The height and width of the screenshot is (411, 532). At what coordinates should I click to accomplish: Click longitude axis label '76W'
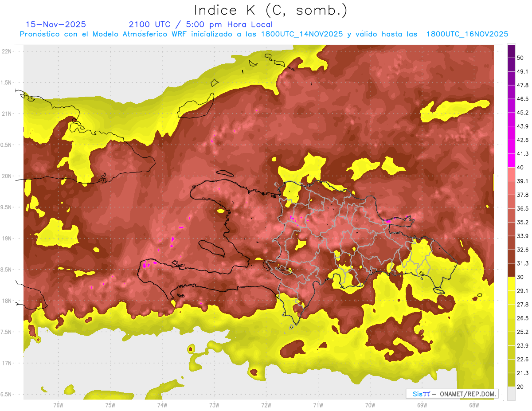point(58,405)
